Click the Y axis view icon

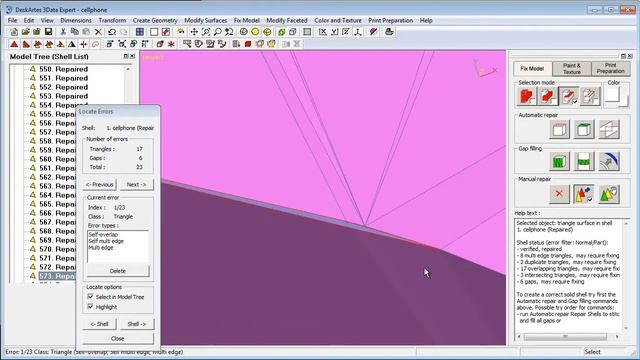[x=335, y=32]
